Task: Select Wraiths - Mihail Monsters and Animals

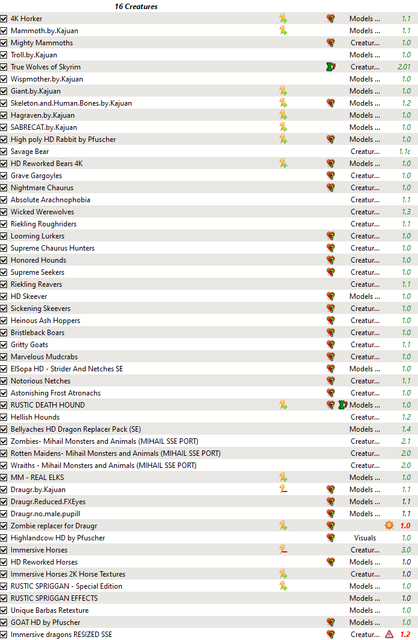Action: (x=103, y=465)
